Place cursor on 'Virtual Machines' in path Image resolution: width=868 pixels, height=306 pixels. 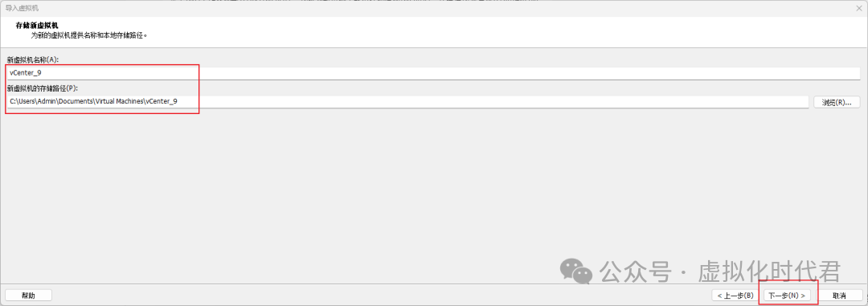[119, 102]
